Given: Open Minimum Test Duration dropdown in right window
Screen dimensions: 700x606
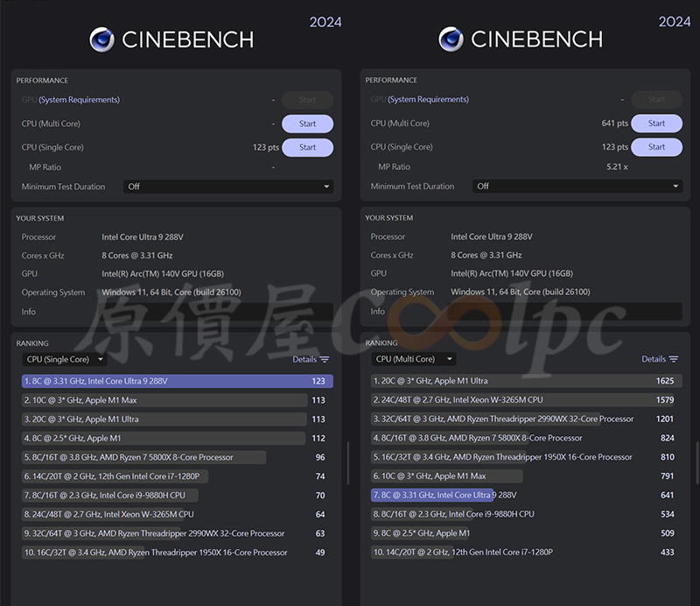Looking at the screenshot, I should coord(577,186).
